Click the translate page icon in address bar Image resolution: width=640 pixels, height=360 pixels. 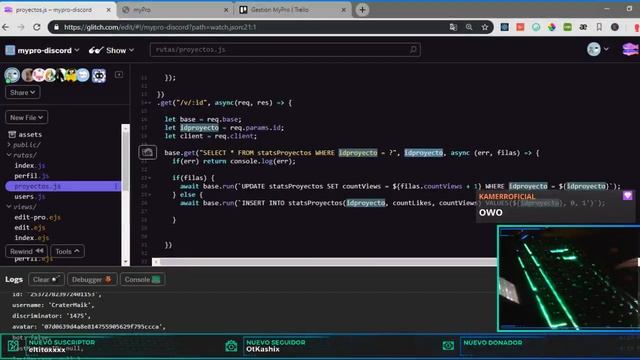(453, 27)
